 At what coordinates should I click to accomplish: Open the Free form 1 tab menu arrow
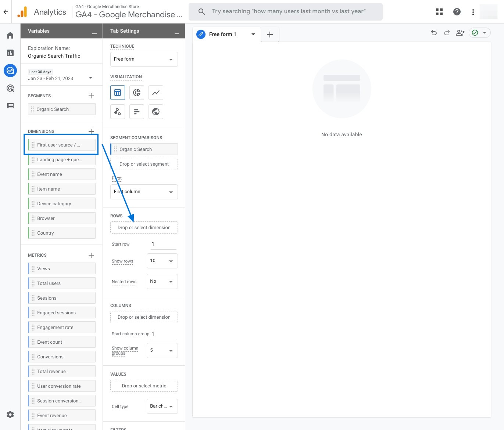tap(253, 34)
